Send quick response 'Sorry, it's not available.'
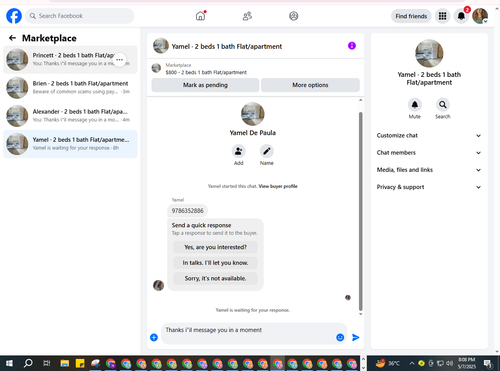 (215, 278)
